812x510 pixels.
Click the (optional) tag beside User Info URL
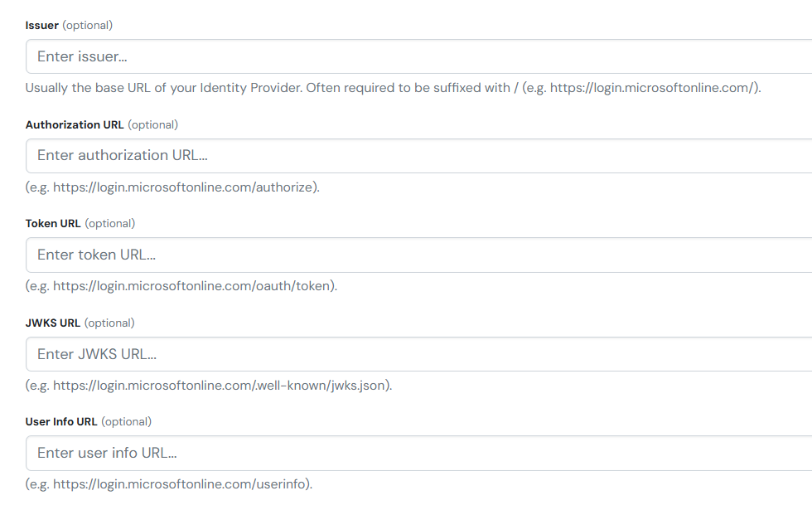[x=127, y=421]
